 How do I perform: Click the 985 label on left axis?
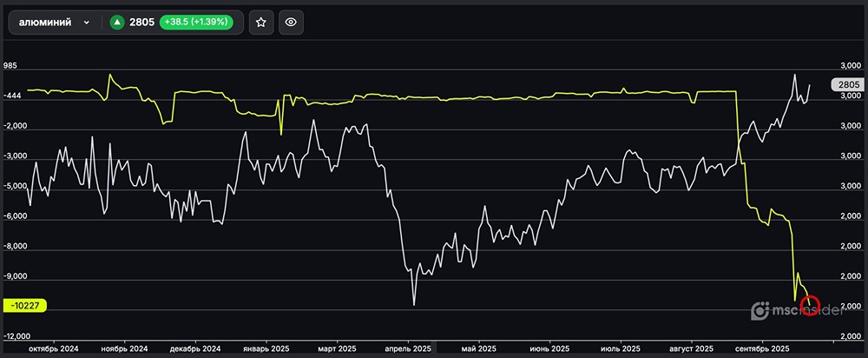10,66
